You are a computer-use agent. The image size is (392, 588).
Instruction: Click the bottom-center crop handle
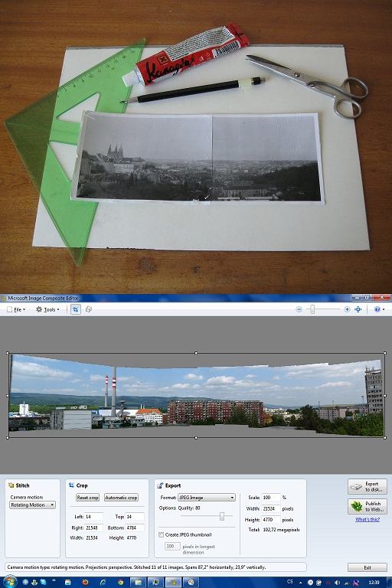196,438
